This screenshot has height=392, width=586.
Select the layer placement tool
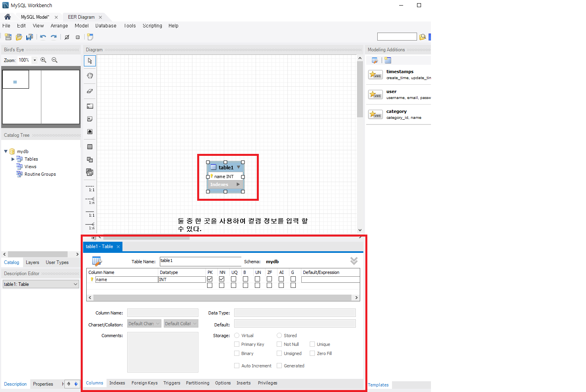point(90,106)
